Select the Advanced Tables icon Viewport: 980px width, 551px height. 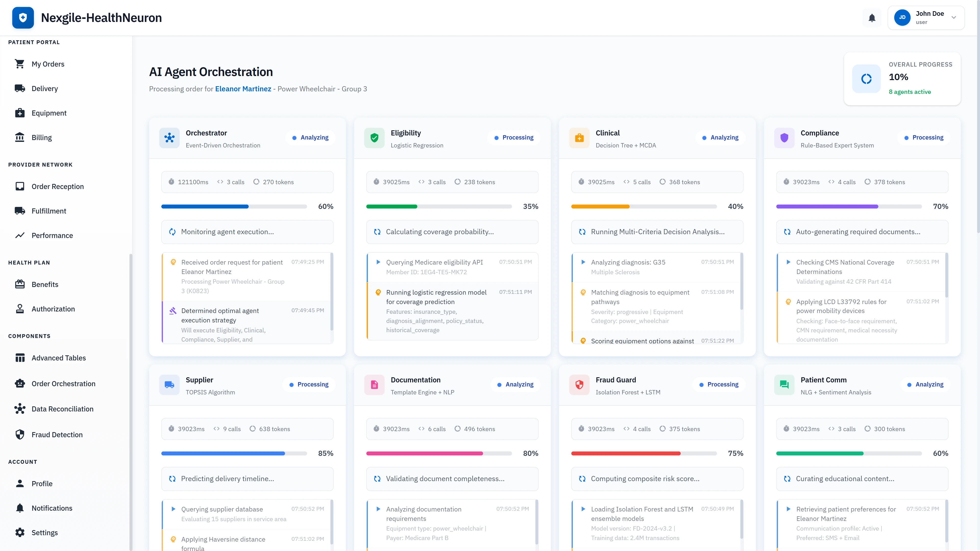(x=20, y=357)
